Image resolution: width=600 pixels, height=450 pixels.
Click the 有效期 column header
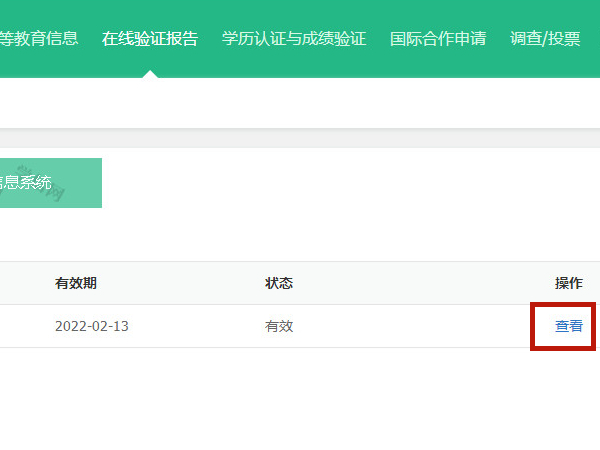tap(76, 283)
